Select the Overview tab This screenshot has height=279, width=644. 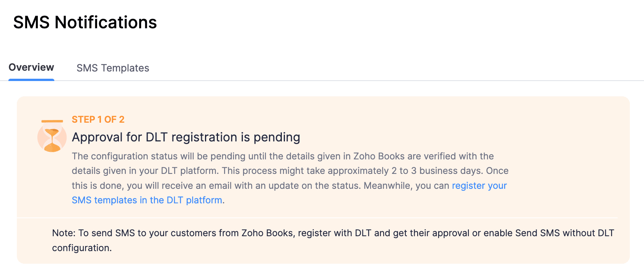point(31,67)
